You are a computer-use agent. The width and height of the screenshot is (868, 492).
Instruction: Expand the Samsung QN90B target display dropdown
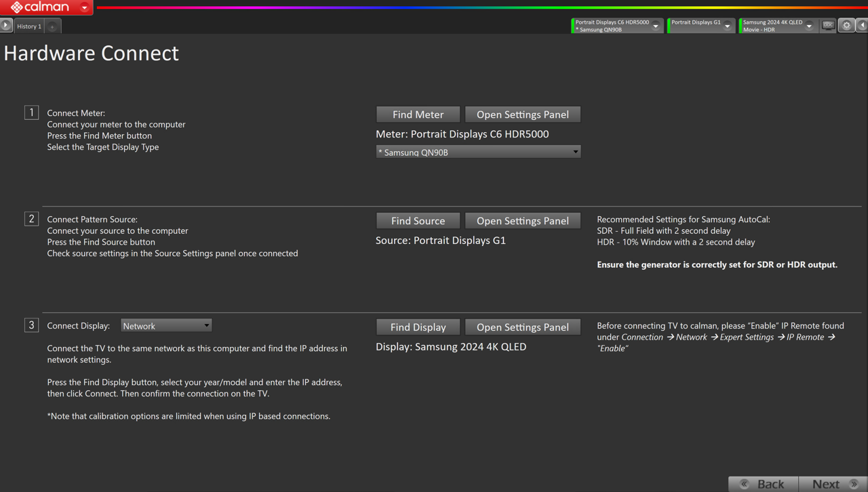click(x=478, y=152)
